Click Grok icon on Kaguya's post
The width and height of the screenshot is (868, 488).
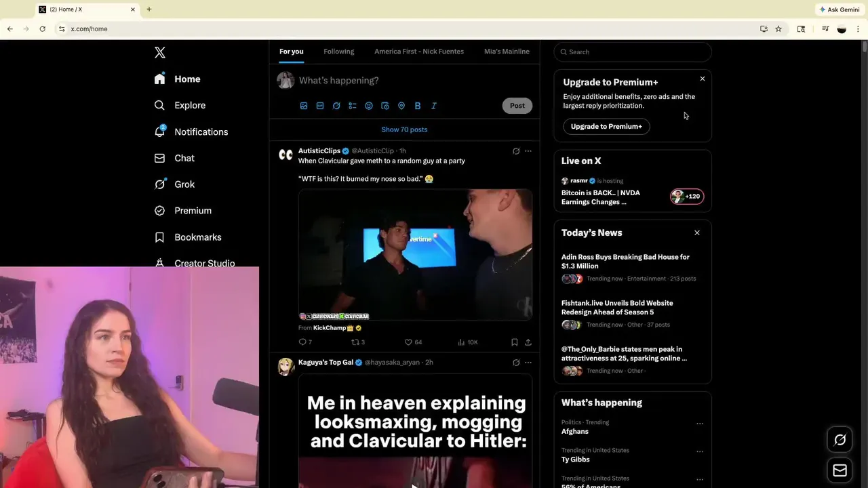[x=516, y=363]
